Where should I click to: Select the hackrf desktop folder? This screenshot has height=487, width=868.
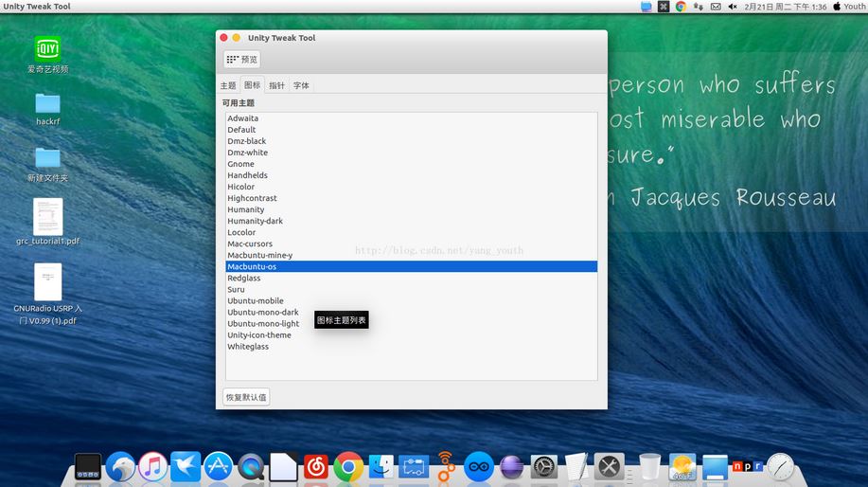point(47,109)
